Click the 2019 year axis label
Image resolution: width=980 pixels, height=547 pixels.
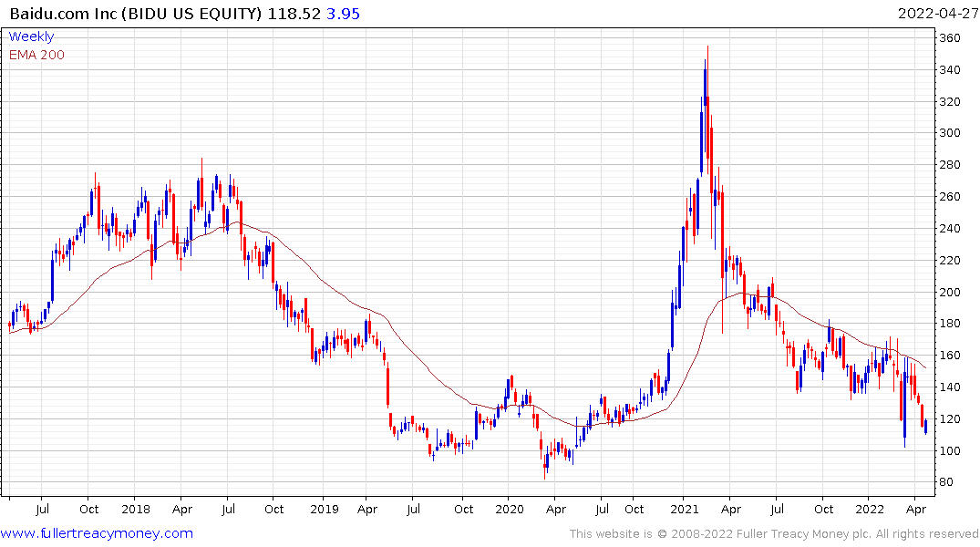click(x=324, y=509)
